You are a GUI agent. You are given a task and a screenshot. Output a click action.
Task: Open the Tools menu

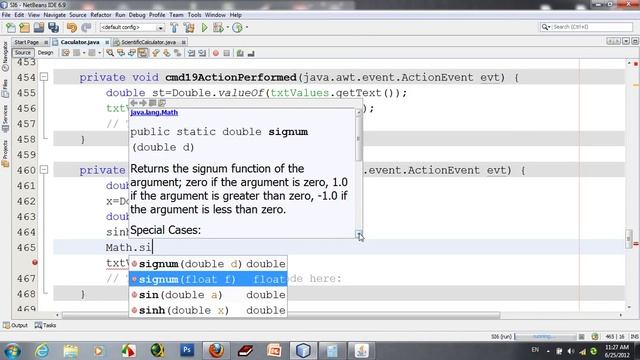pyautogui.click(x=194, y=15)
